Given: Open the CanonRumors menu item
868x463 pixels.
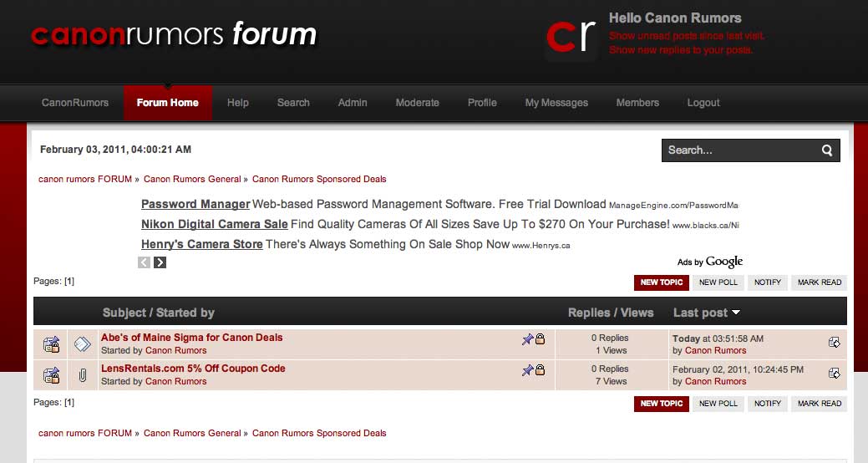Looking at the screenshot, I should tap(75, 103).
